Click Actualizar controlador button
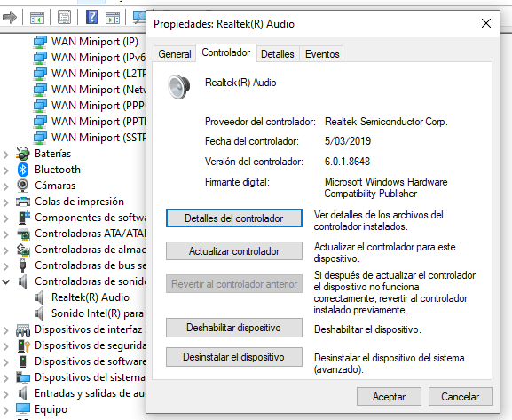Image resolution: width=512 pixels, height=420 pixels. [234, 251]
